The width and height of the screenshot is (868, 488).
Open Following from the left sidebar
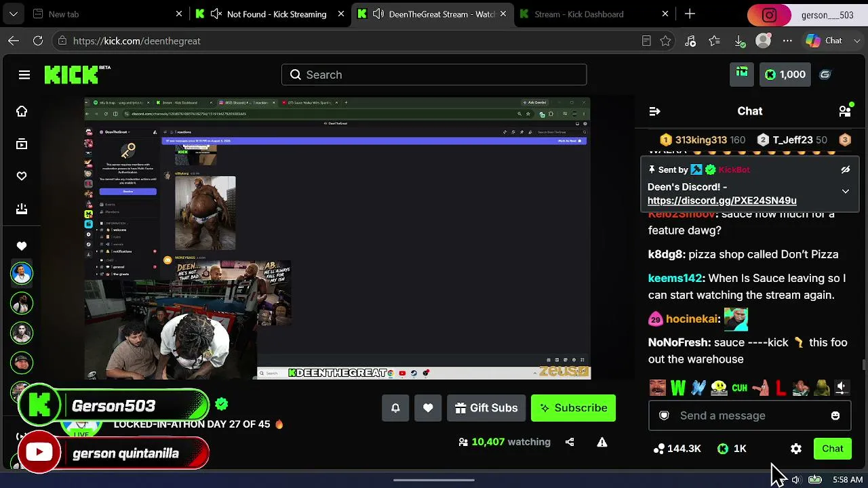22,176
